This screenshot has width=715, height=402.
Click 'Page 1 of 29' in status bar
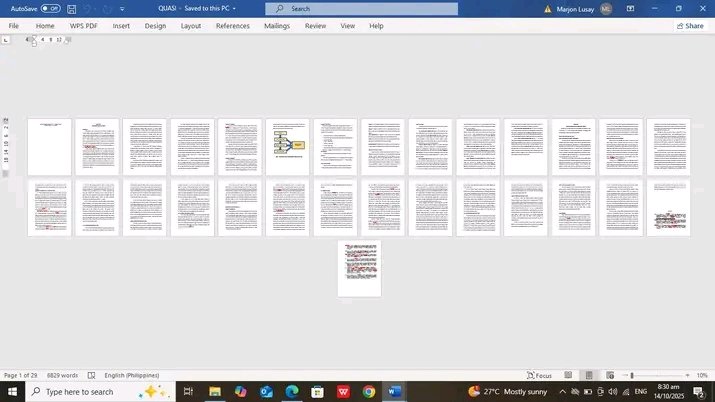point(21,375)
